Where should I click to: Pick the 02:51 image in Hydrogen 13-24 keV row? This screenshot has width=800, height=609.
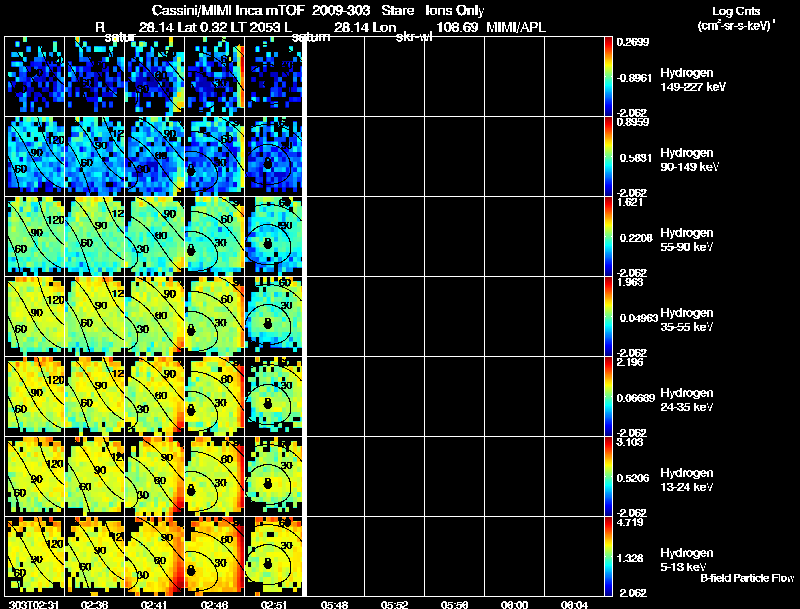coord(274,477)
